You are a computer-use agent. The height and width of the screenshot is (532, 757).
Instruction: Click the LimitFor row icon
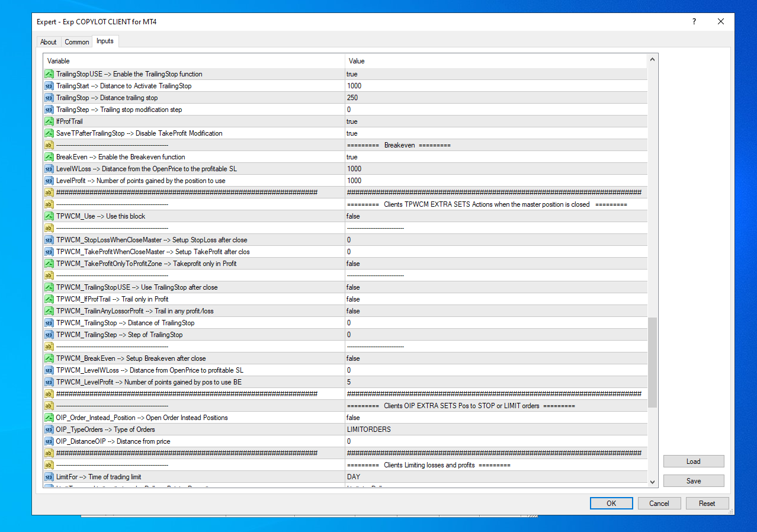(x=49, y=477)
